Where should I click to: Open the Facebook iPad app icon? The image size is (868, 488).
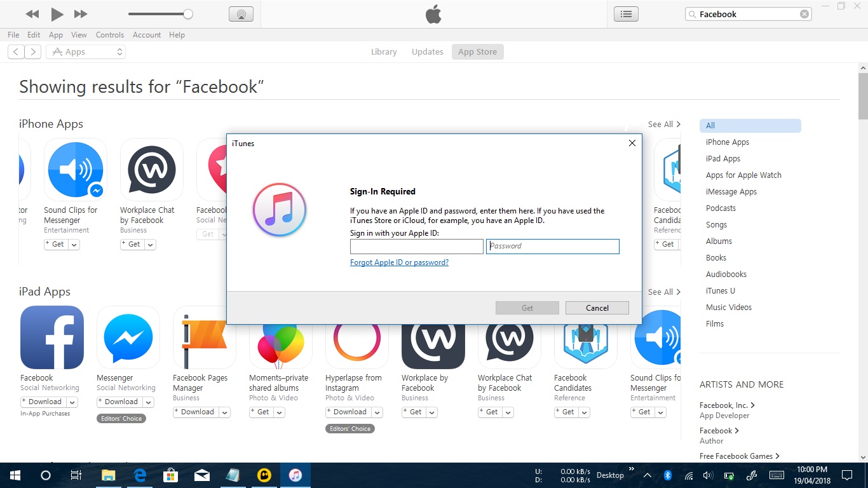click(x=52, y=337)
